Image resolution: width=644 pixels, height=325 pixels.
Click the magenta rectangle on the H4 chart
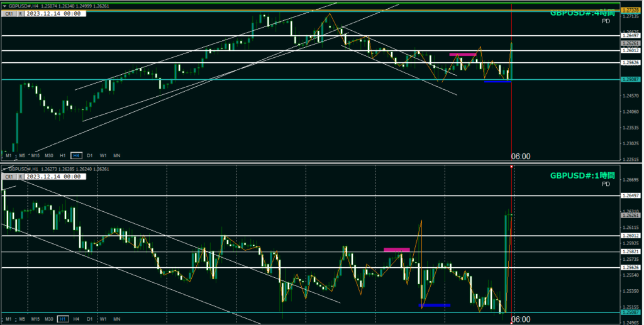click(462, 54)
